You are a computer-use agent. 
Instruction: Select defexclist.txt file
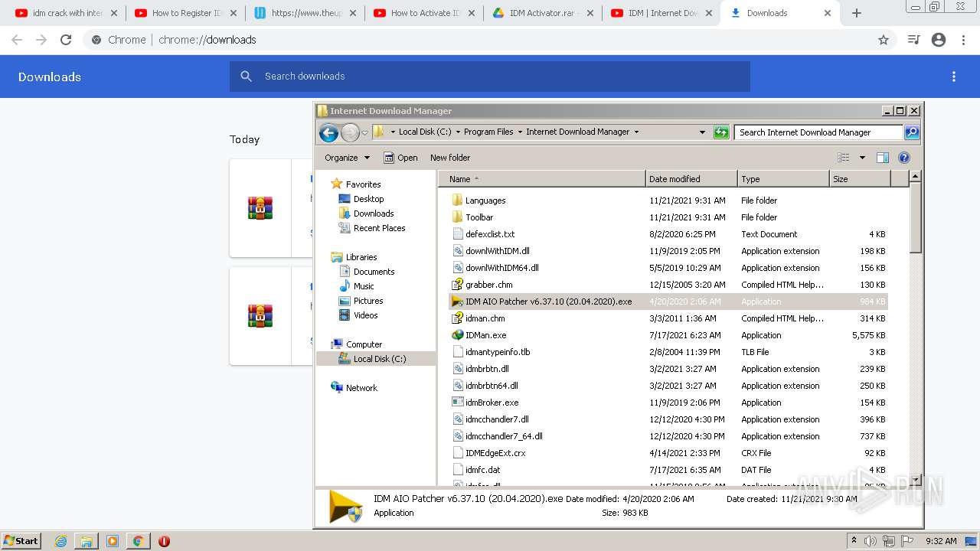pos(668,234)
